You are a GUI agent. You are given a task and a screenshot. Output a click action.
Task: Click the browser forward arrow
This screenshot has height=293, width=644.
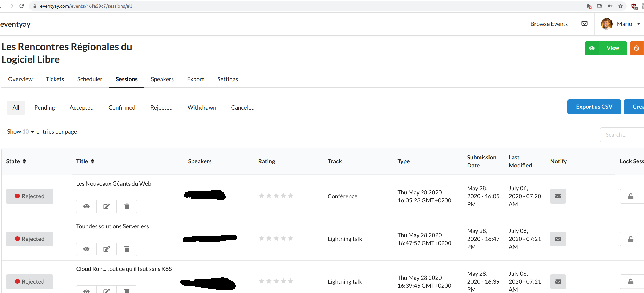tap(11, 6)
